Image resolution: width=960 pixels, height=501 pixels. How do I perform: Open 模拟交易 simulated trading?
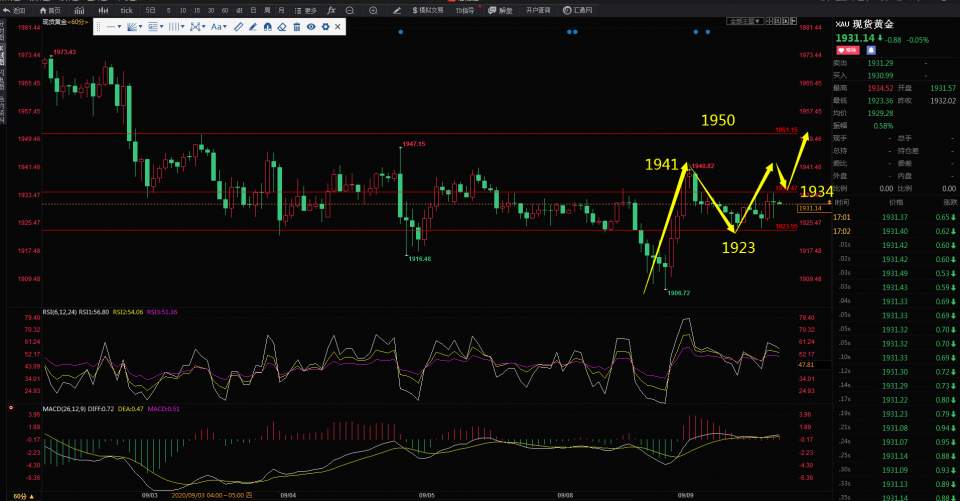coord(427,10)
